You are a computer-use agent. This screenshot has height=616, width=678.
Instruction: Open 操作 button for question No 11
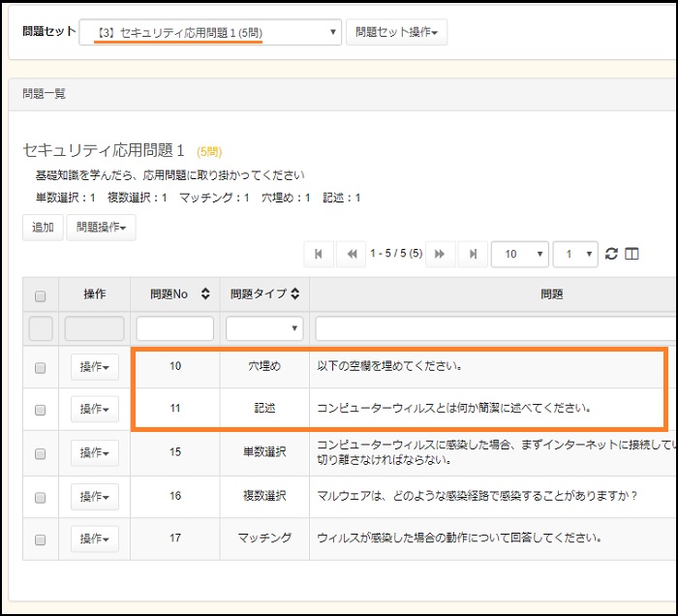click(94, 409)
